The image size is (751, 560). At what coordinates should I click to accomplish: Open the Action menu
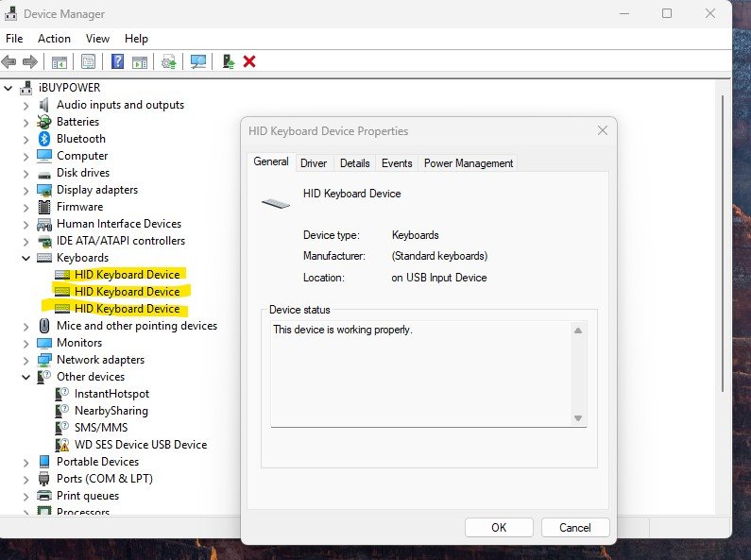coord(54,39)
